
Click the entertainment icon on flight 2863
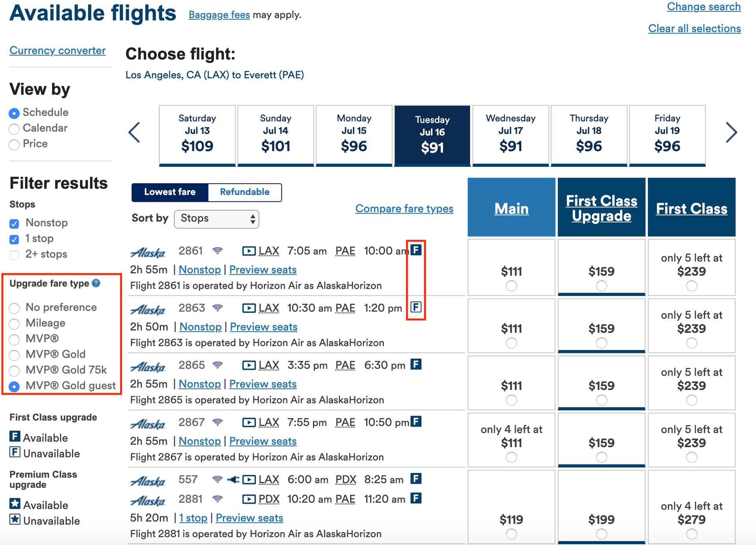click(x=249, y=308)
